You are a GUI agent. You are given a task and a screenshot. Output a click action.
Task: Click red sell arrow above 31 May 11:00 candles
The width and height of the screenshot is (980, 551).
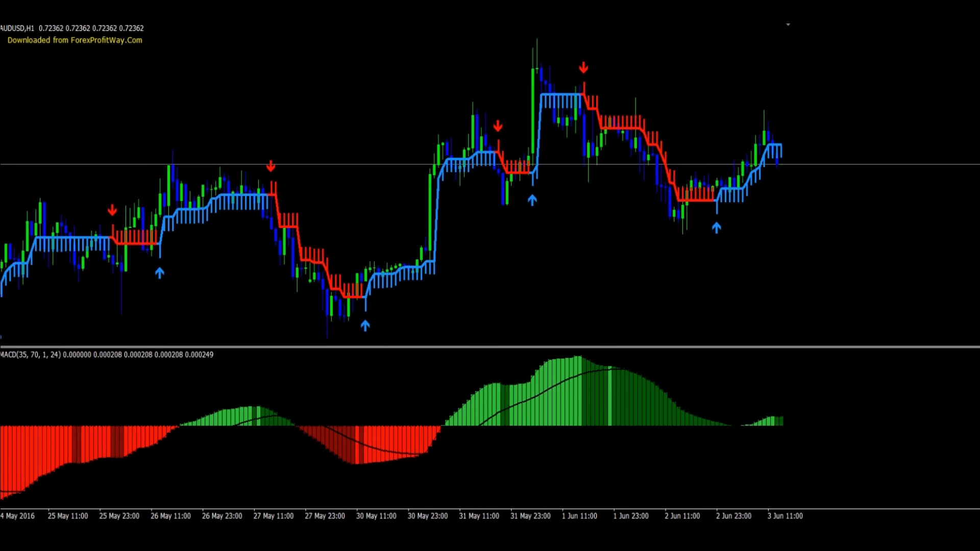pyautogui.click(x=498, y=126)
